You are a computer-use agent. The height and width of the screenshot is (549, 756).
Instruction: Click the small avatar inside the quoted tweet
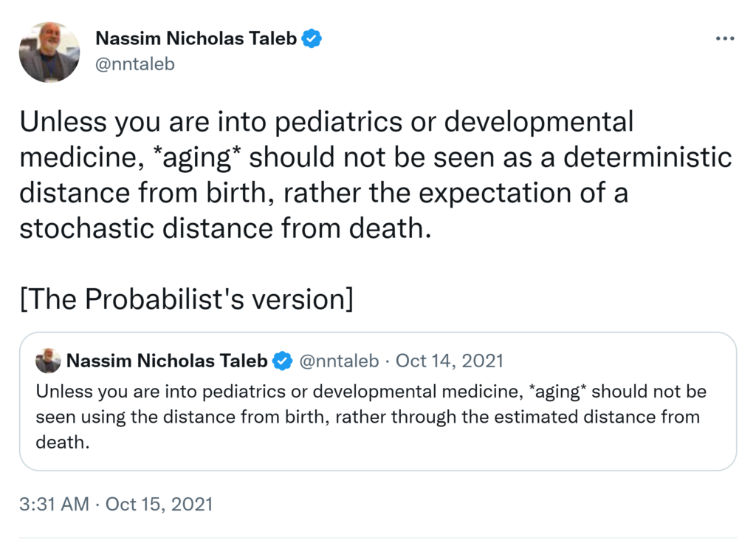[x=49, y=361]
